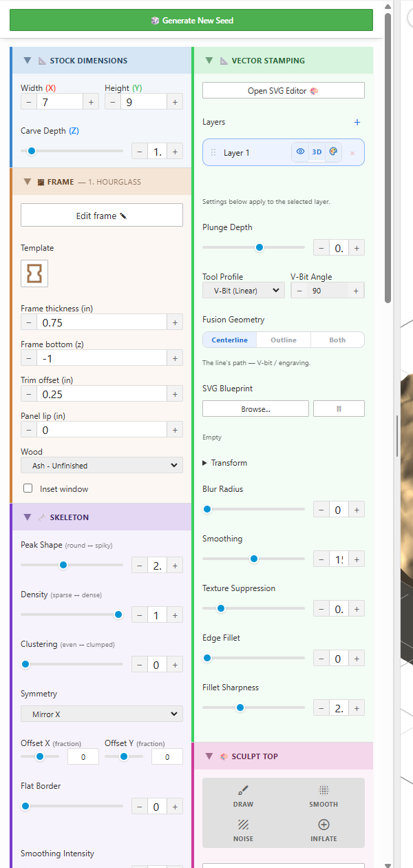
Task: Decrease Frame bottom value with minus
Action: coord(28,358)
